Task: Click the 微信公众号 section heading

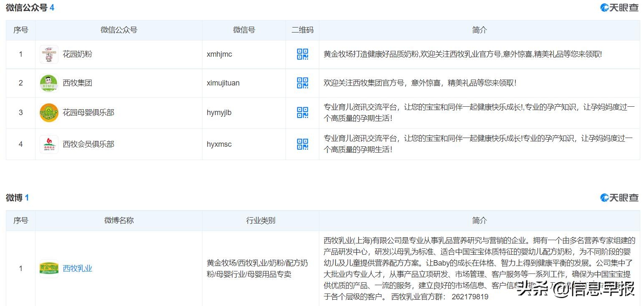Action: pos(26,8)
